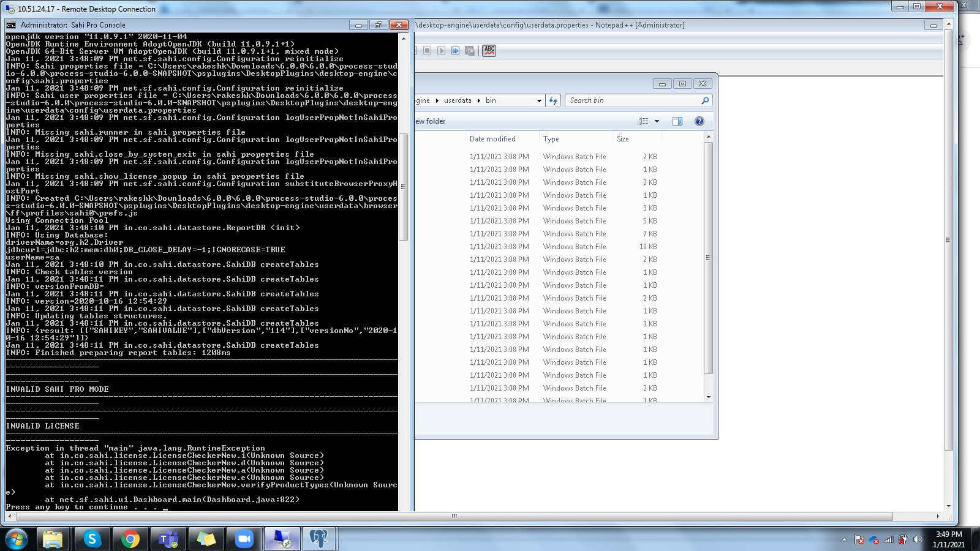Open pgAdmin elephant icon on taskbar
Image resolution: width=980 pixels, height=551 pixels.
[x=318, y=539]
